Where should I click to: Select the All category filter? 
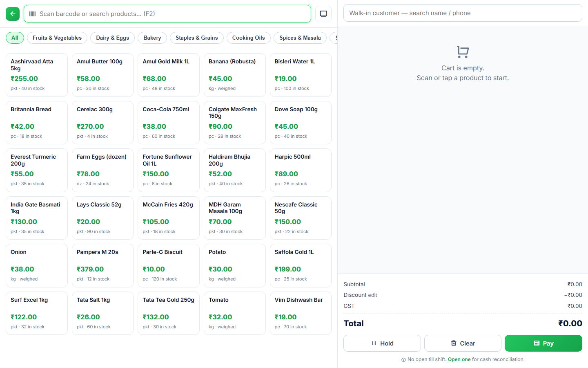coord(15,38)
